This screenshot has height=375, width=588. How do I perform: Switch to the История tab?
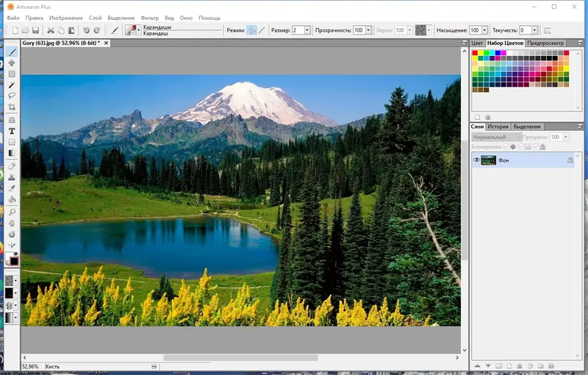[498, 126]
